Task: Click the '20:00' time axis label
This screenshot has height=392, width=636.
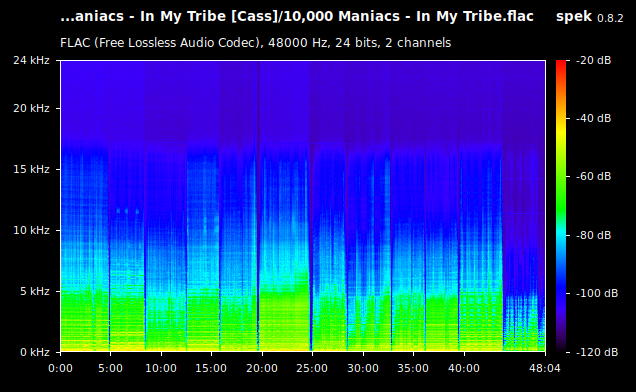Action: 262,368
